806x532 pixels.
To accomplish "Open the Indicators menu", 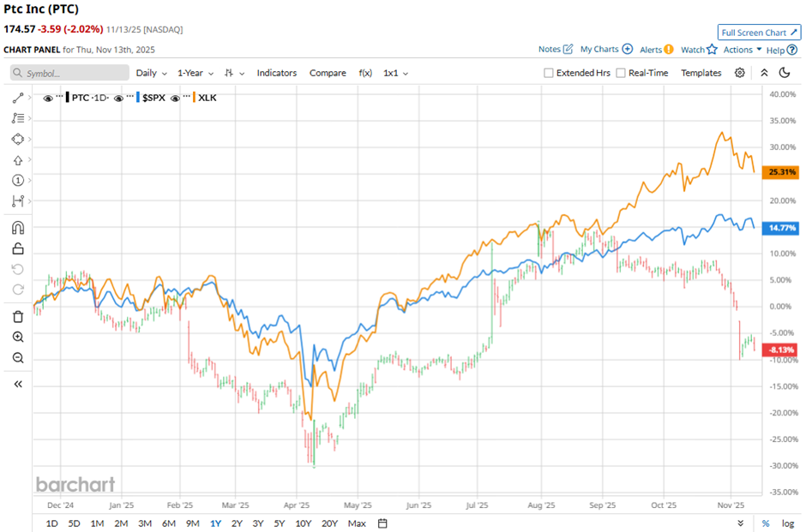I will (277, 73).
